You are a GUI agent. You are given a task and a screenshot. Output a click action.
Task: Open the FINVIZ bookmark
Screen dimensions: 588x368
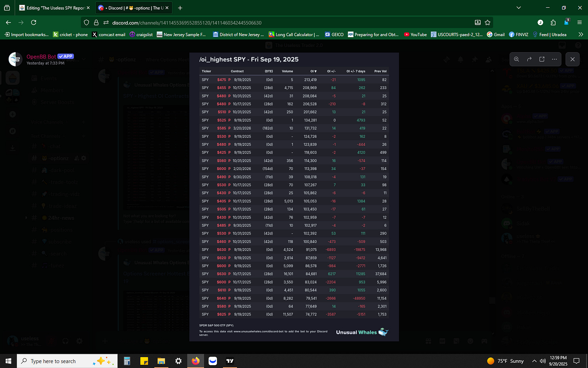tap(519, 34)
